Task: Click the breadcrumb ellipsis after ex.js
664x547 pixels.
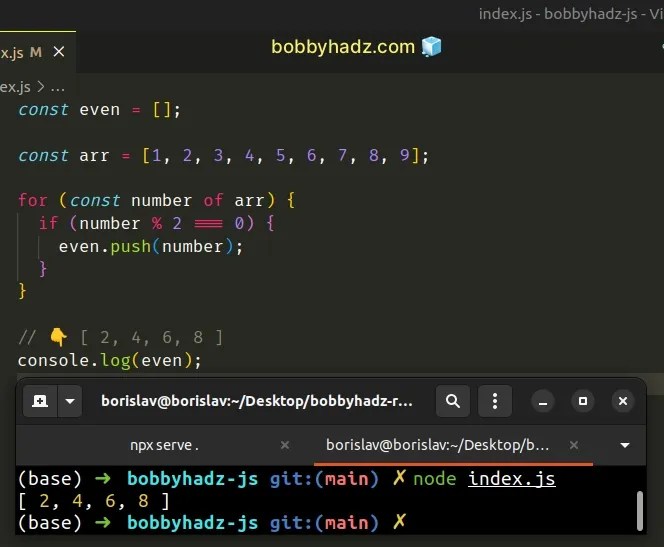Action: 58,88
